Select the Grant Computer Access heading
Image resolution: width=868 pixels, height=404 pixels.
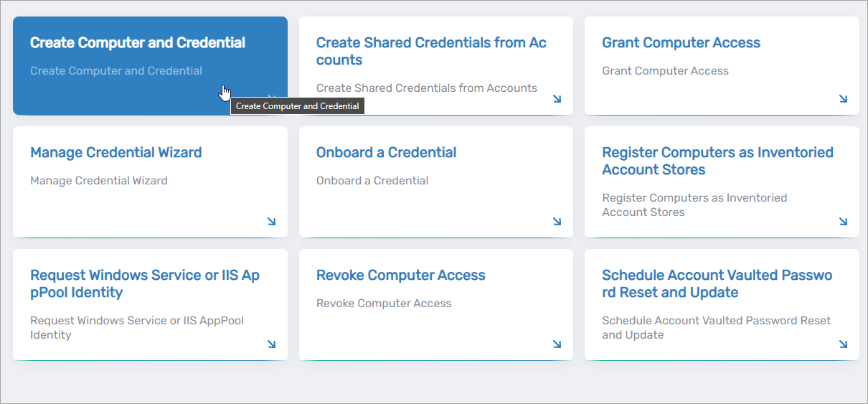(x=681, y=43)
